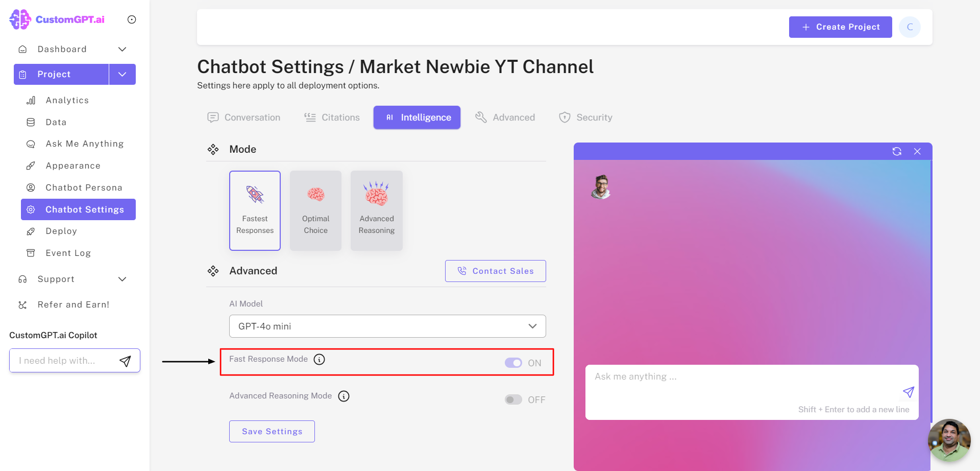Collapse sidebar using the circle icon
Viewport: 980px width, 471px height.
click(132, 19)
